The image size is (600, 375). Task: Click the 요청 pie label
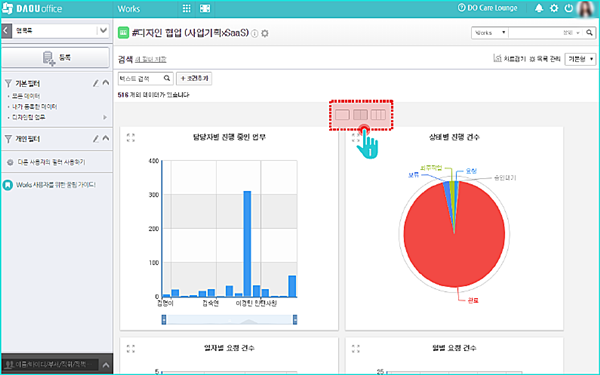tap(471, 171)
